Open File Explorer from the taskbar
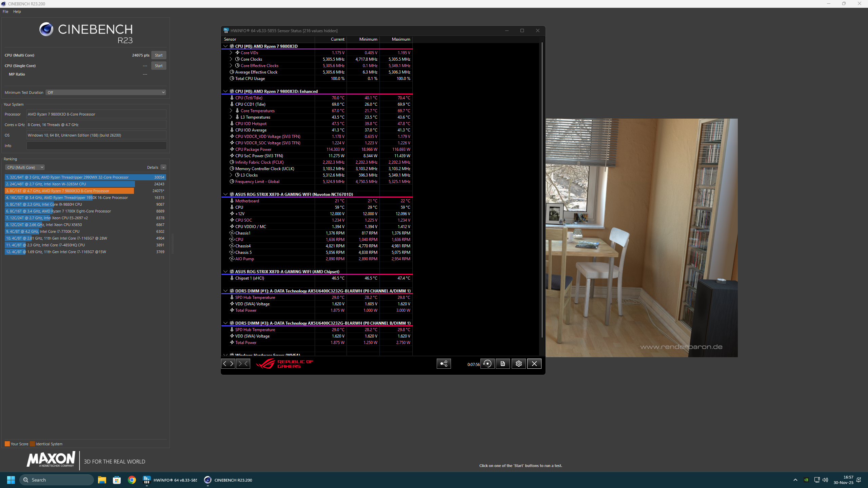 (x=102, y=480)
